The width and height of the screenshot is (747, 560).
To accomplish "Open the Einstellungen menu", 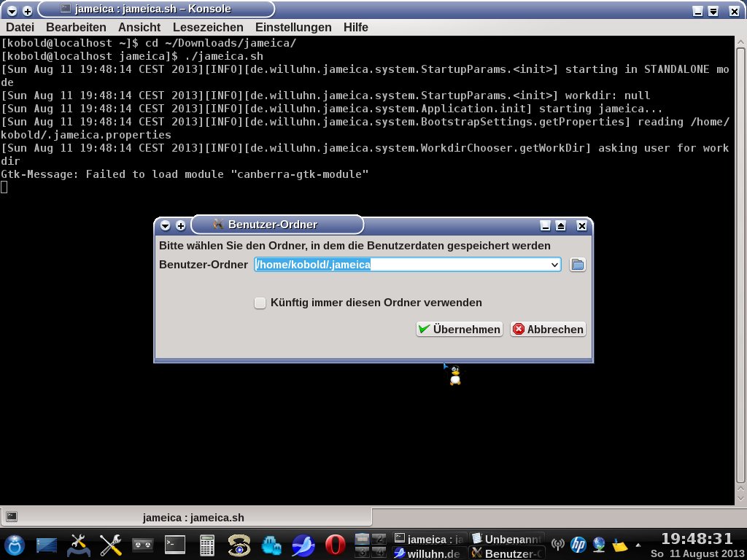I will point(293,27).
